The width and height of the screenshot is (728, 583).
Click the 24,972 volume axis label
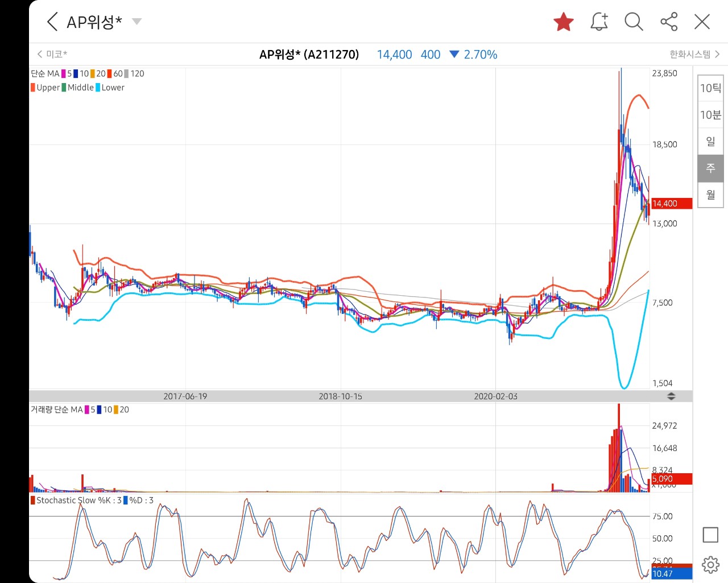click(x=664, y=426)
